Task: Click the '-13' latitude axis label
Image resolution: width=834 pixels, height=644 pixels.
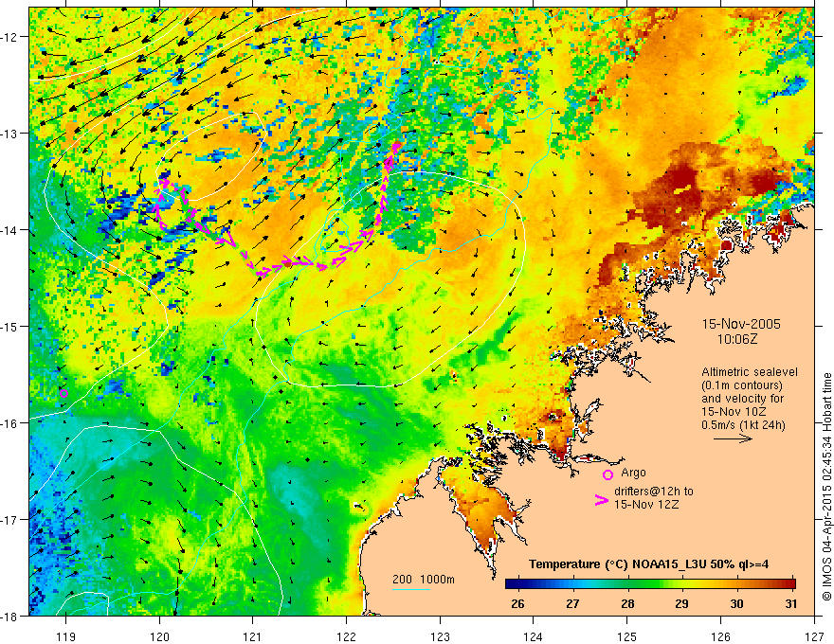Action: [x=9, y=133]
